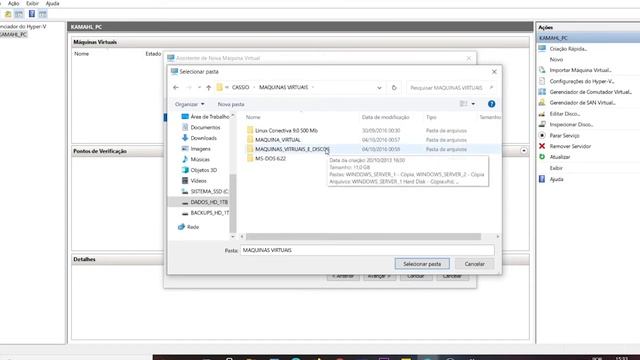
Task: Click the Pasta name input field
Action: coord(367,250)
